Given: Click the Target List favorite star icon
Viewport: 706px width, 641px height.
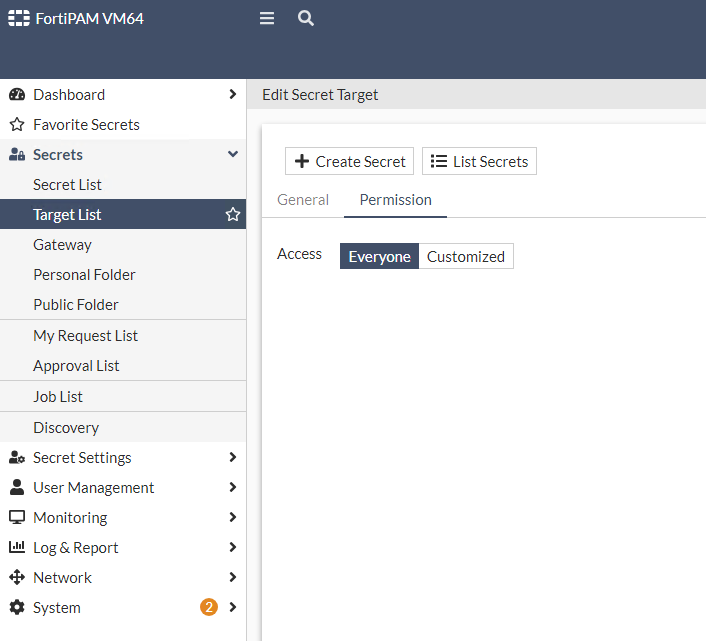Looking at the screenshot, I should point(233,214).
